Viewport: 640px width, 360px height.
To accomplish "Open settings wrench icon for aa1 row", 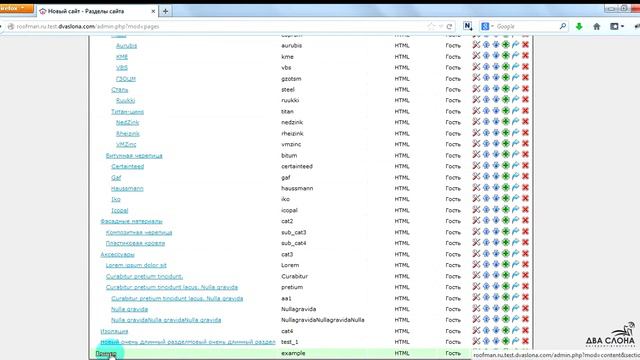I will pos(476,298).
